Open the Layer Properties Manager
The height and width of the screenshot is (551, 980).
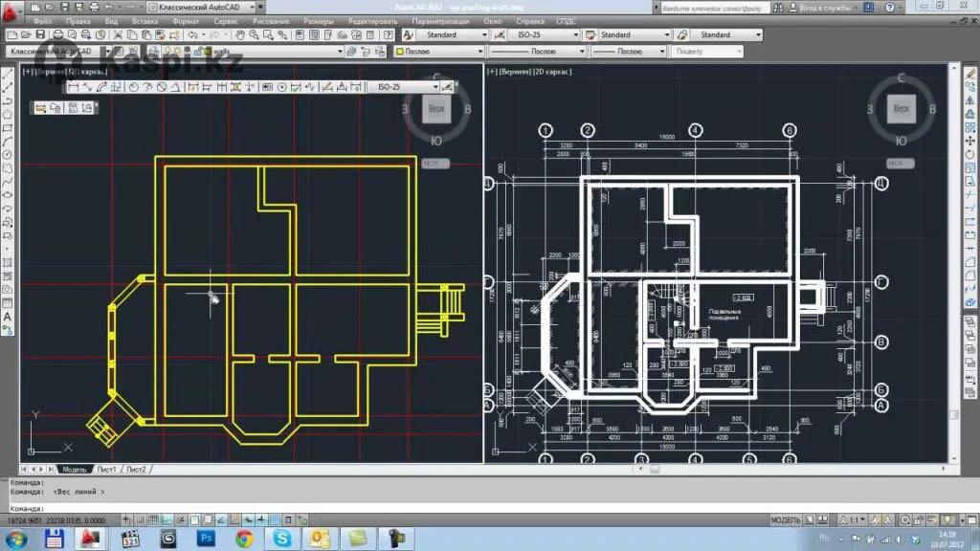point(154,52)
